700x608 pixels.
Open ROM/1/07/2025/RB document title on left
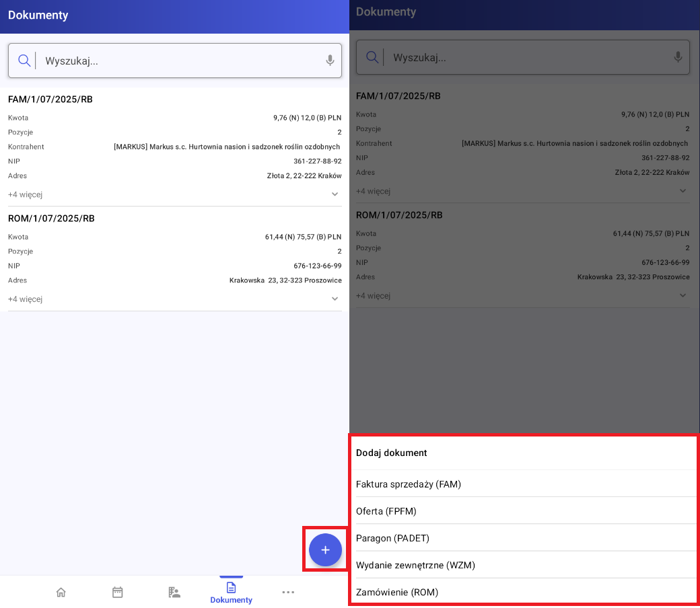pyautogui.click(x=51, y=218)
